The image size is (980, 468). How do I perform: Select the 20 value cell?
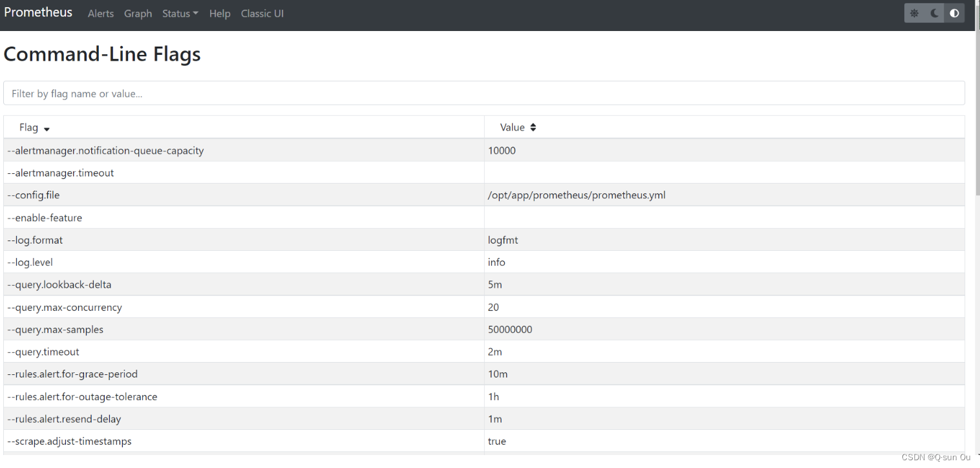point(725,307)
